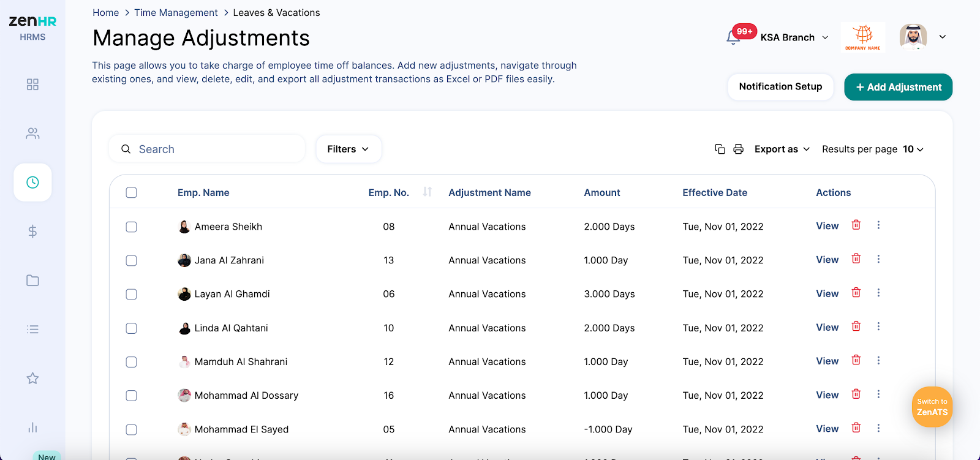View Mohammad Al Dossary's adjustment
The width and height of the screenshot is (980, 460).
coord(827,395)
